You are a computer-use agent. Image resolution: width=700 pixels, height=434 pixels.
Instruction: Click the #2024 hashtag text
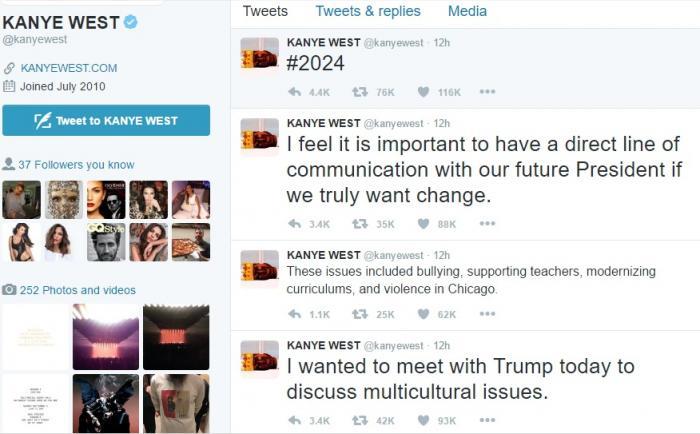(315, 63)
